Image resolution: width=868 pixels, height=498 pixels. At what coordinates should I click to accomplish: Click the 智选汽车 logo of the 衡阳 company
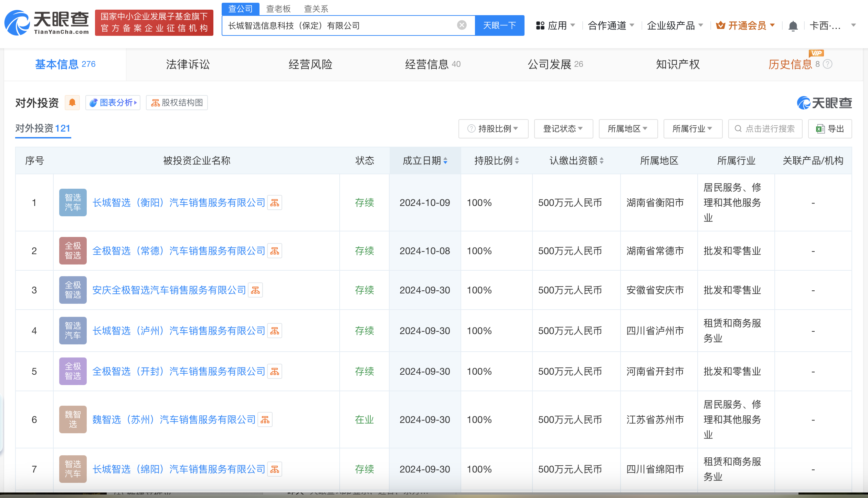73,203
